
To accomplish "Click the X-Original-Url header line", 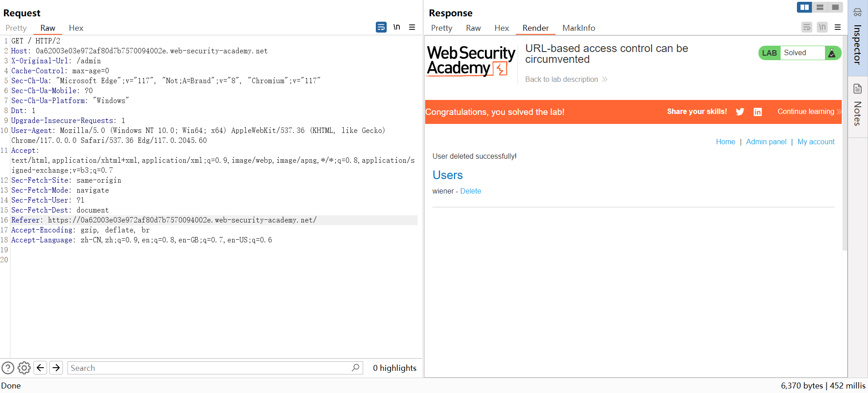I will 56,61.
